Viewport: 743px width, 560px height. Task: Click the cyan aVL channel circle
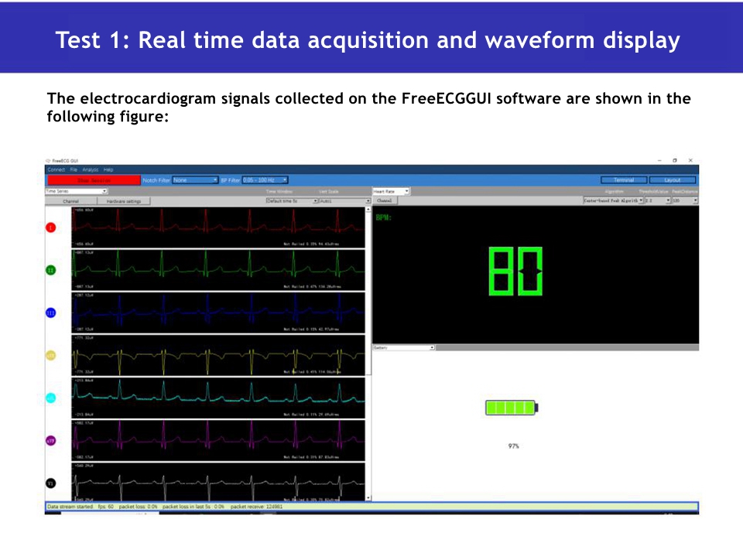(x=51, y=398)
